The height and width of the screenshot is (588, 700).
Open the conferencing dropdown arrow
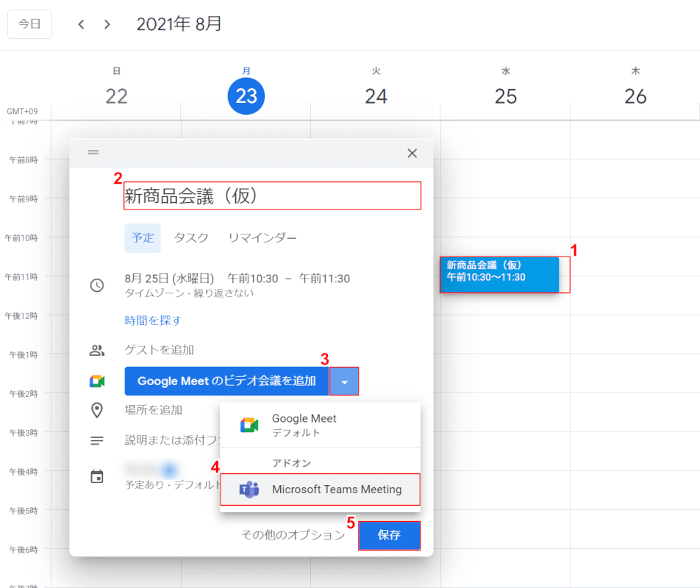coord(344,381)
